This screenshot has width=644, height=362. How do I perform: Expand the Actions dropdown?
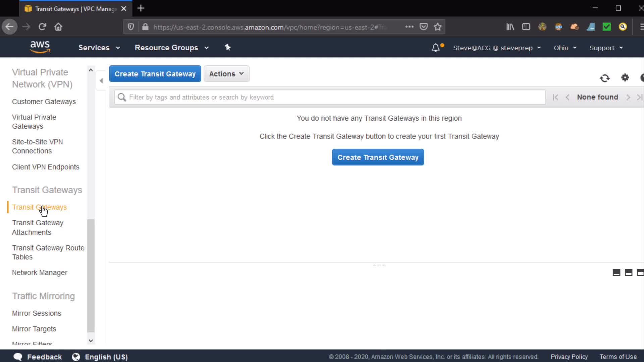pyautogui.click(x=226, y=74)
